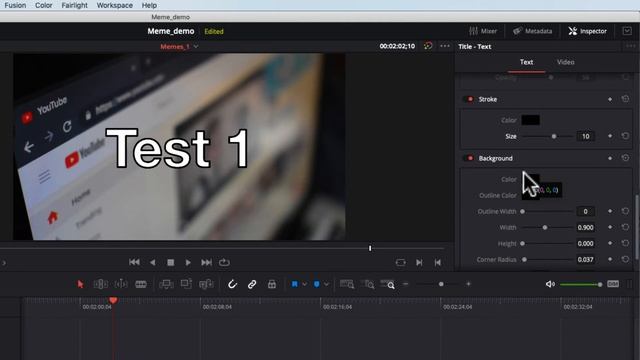Open the Workspace menu
The height and width of the screenshot is (360, 640).
[x=114, y=5]
